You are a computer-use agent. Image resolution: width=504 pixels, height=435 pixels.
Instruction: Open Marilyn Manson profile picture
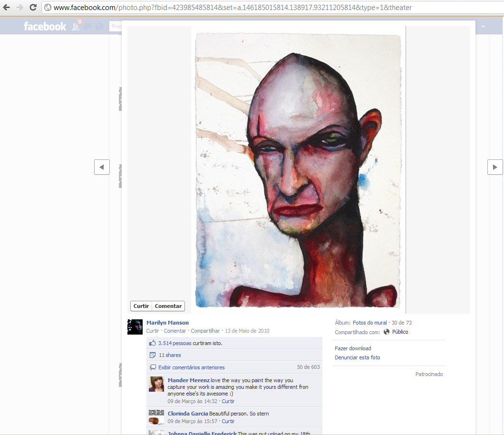pos(135,327)
